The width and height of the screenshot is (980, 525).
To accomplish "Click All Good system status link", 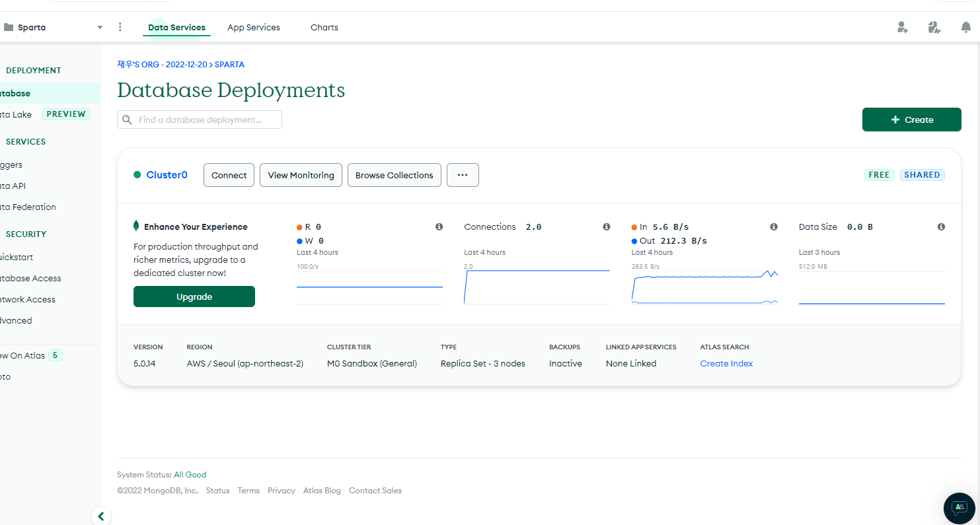I will point(190,475).
